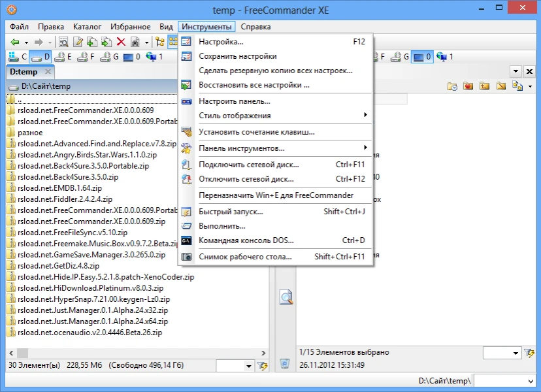Close the D:temp tab
The image size is (541, 392).
point(48,72)
